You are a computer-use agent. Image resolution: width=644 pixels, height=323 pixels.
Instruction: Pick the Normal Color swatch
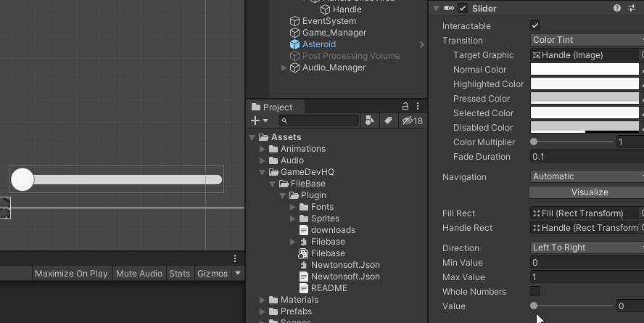click(x=585, y=70)
